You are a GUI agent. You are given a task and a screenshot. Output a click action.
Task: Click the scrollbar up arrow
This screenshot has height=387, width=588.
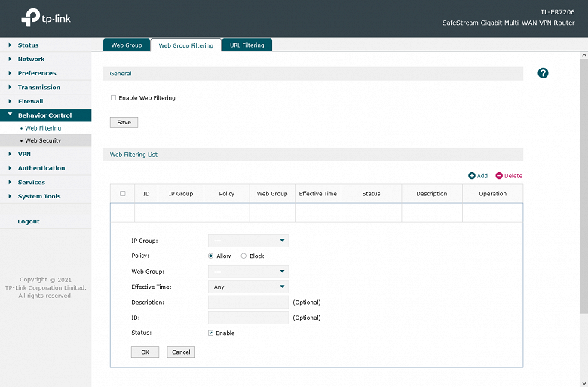click(584, 55)
